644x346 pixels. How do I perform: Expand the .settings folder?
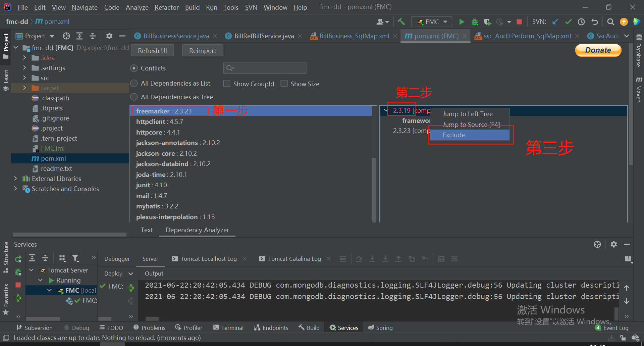pyautogui.click(x=24, y=68)
